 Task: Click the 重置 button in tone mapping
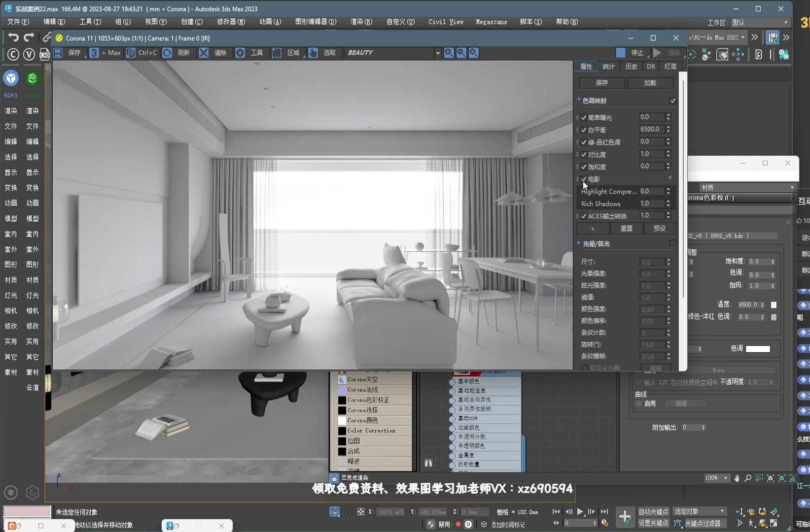[627, 228]
